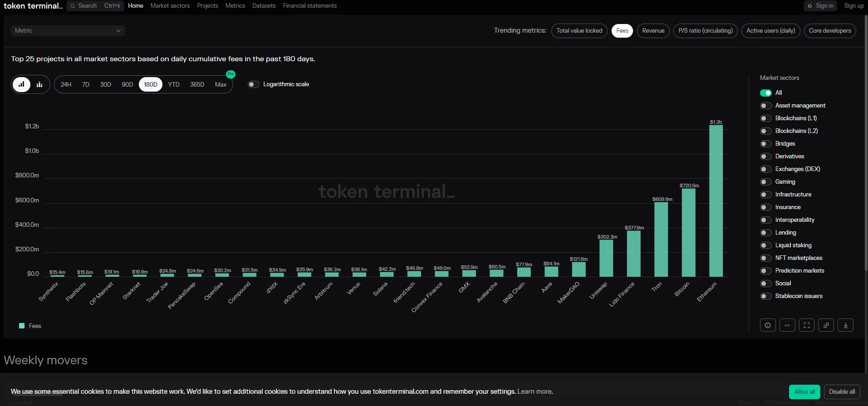Select the Revenue trending metric
Viewport: 868px width, 406px height.
pyautogui.click(x=653, y=31)
